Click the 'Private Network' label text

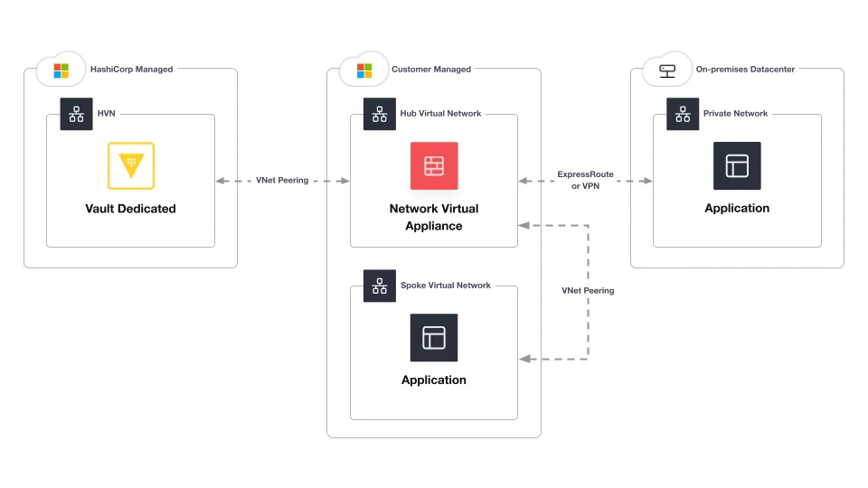point(735,114)
